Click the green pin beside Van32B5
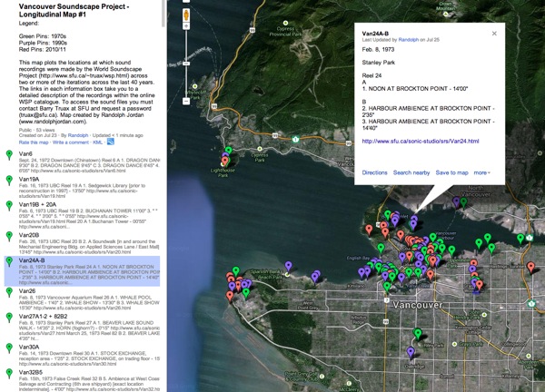This screenshot has width=545, height=392. [9, 374]
